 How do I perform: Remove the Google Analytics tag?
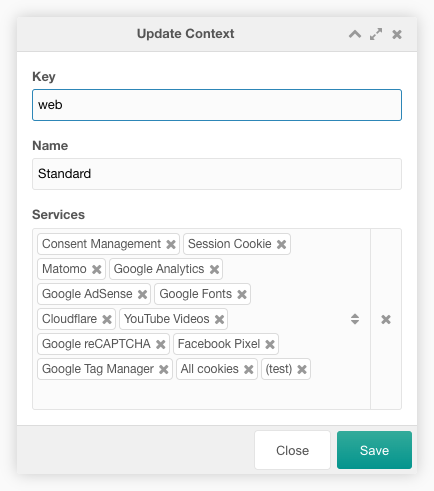click(x=214, y=269)
